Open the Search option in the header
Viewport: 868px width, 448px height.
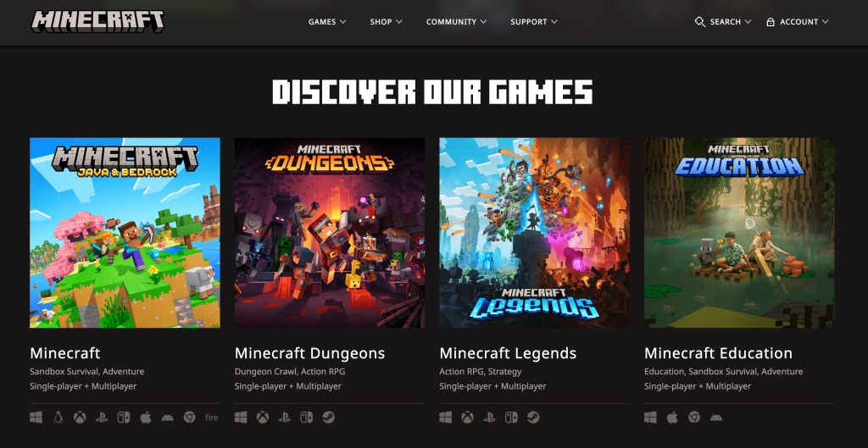click(x=723, y=22)
